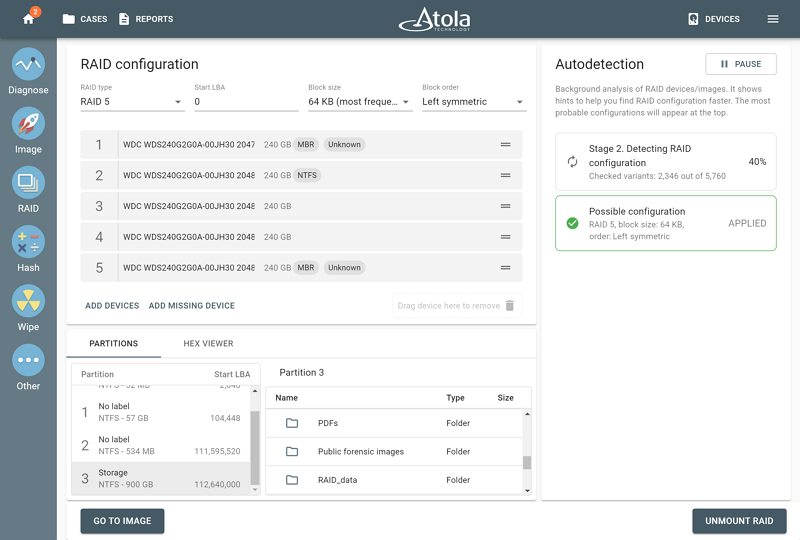Open the Public forensic images folder
This screenshot has width=800, height=540.
click(x=394, y=452)
